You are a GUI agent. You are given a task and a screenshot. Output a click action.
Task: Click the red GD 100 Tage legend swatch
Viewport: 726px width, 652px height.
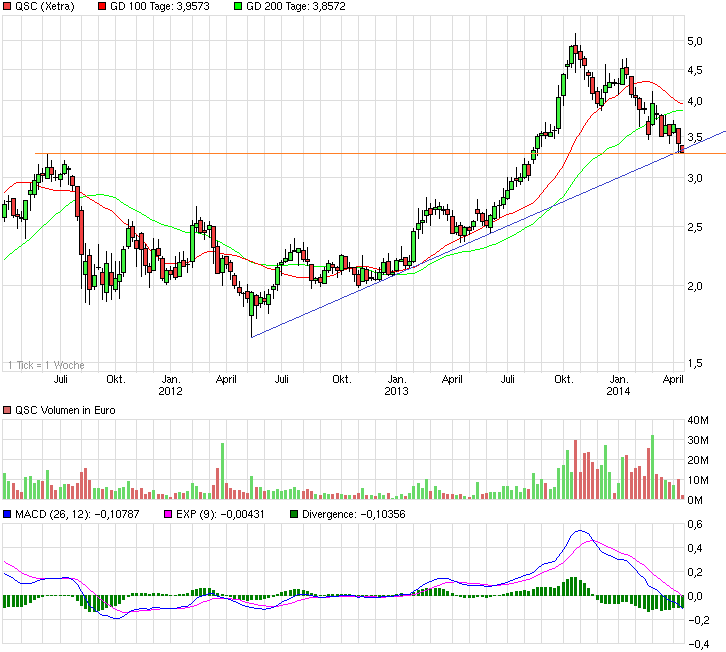pyautogui.click(x=102, y=6)
